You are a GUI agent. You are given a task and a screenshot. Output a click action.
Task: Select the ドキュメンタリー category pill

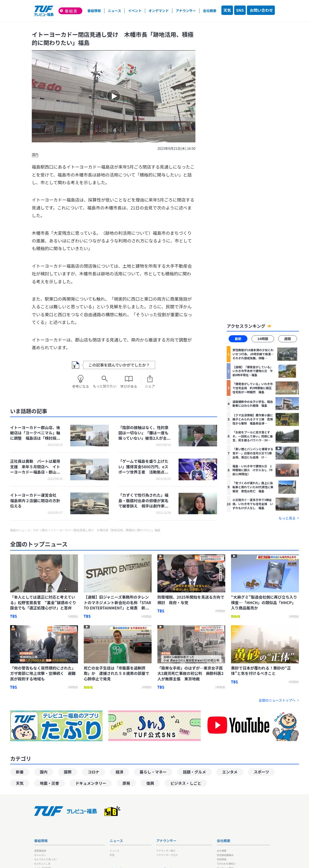[91, 783]
